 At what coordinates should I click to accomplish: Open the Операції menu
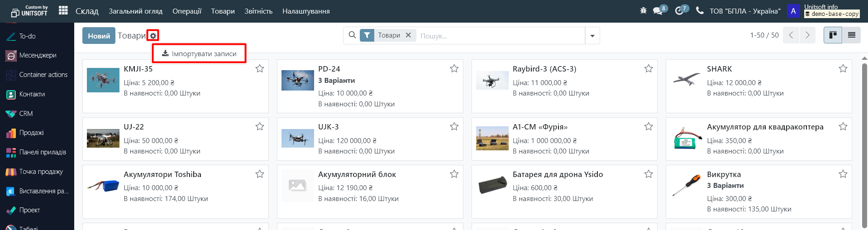tap(187, 11)
